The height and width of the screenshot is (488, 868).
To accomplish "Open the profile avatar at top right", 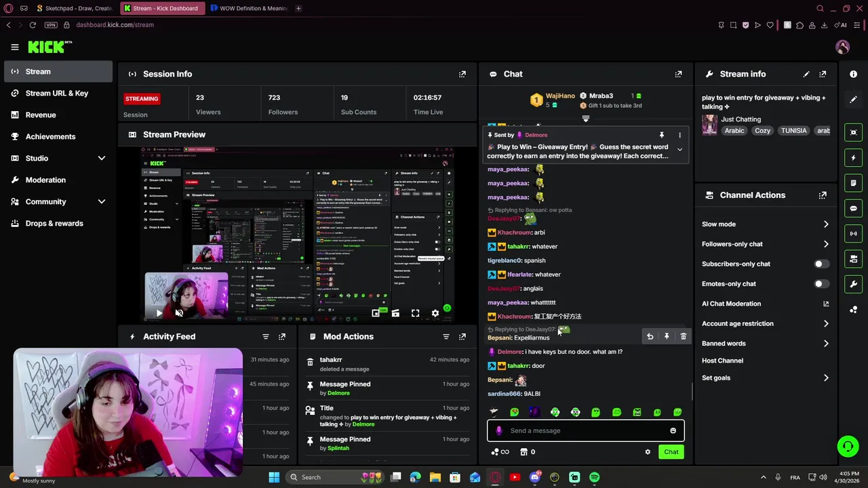I will (x=842, y=47).
